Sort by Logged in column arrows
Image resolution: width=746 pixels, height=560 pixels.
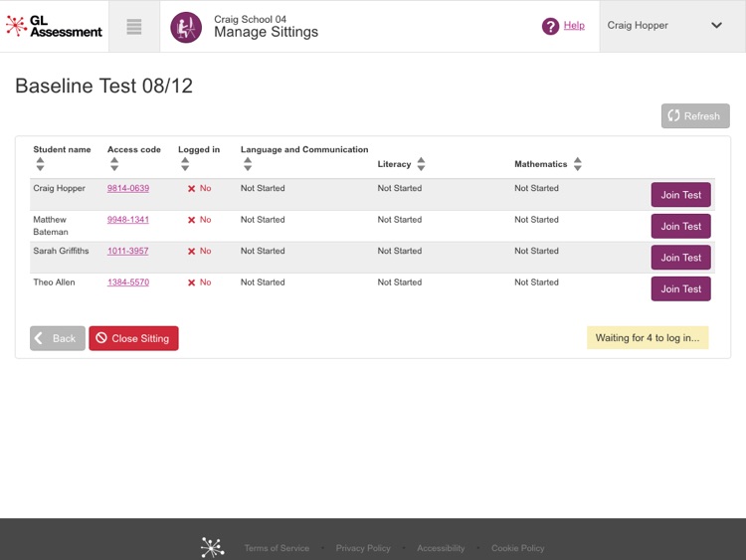[x=185, y=164]
